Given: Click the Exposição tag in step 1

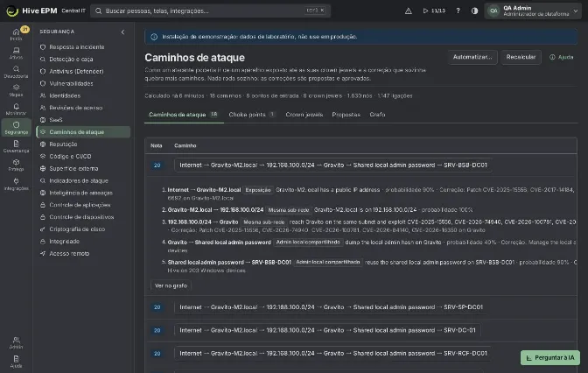Looking at the screenshot, I should coord(258,190).
